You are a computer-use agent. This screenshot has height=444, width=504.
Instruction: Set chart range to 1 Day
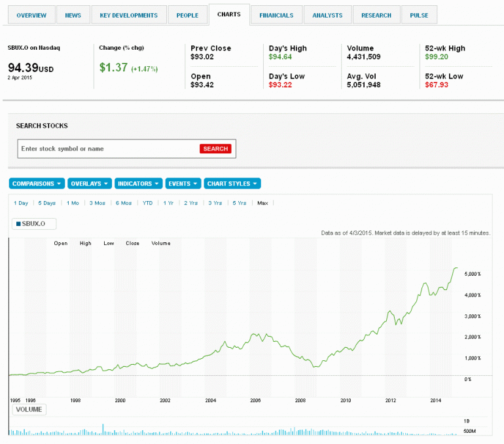[x=21, y=203]
